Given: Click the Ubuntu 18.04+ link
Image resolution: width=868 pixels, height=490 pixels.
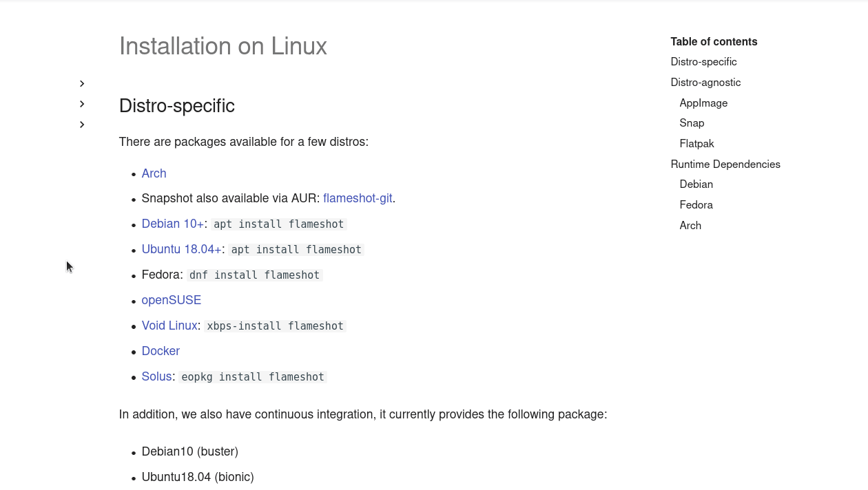Looking at the screenshot, I should pos(182,249).
